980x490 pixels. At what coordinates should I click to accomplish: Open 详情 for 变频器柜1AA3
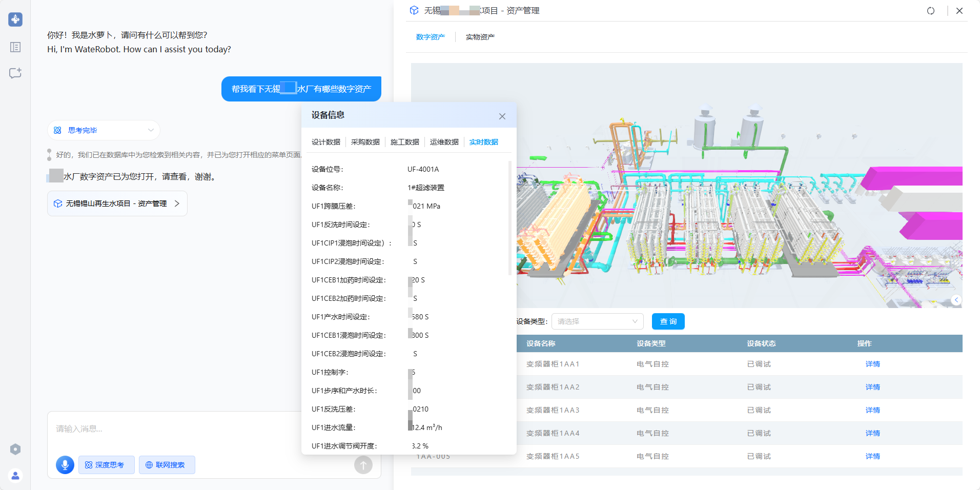(x=872, y=410)
